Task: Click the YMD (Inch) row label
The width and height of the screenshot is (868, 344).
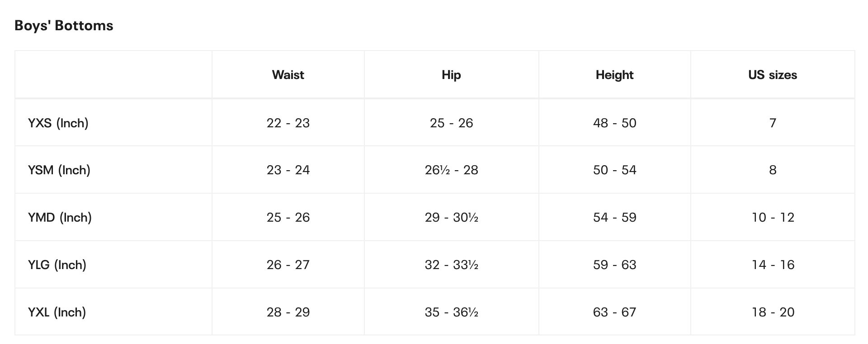Action: click(x=60, y=218)
